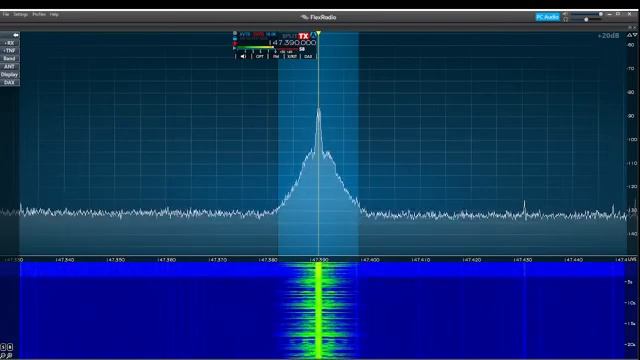640x360 pixels.
Task: Open the Display settings menu
Action: coord(9,75)
